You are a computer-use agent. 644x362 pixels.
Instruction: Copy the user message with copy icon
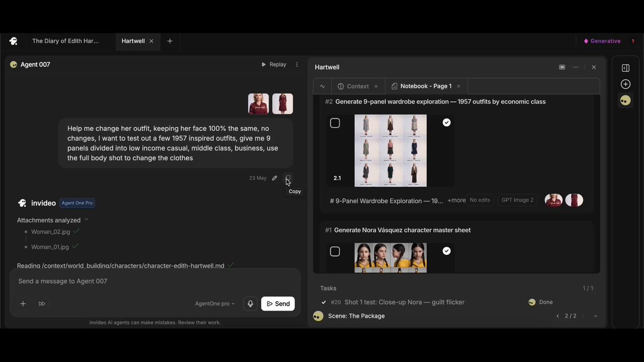(x=288, y=178)
